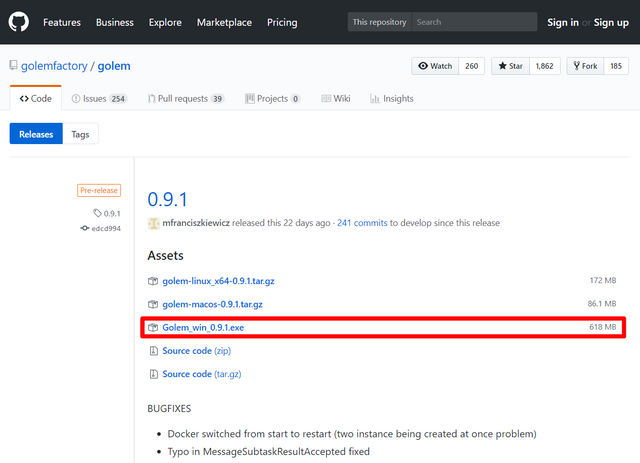This screenshot has width=640, height=463.
Task: Click the Pull requests count badge 39
Action: click(218, 99)
